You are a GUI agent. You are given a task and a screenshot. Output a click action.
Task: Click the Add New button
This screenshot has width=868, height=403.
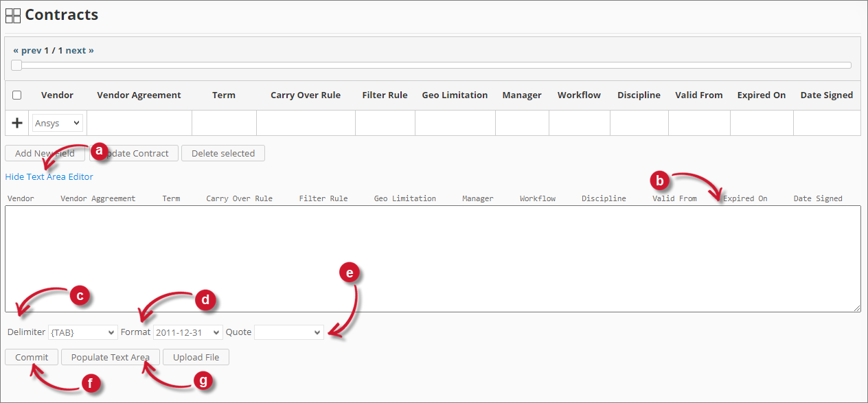(x=45, y=153)
